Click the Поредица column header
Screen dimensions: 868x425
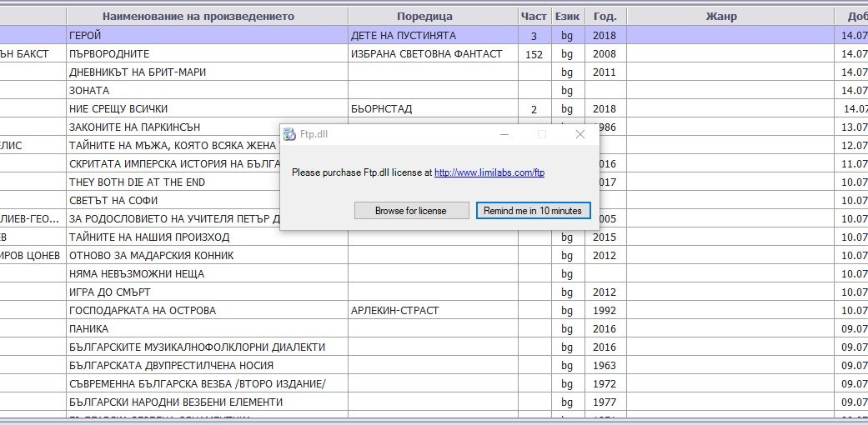pos(424,17)
